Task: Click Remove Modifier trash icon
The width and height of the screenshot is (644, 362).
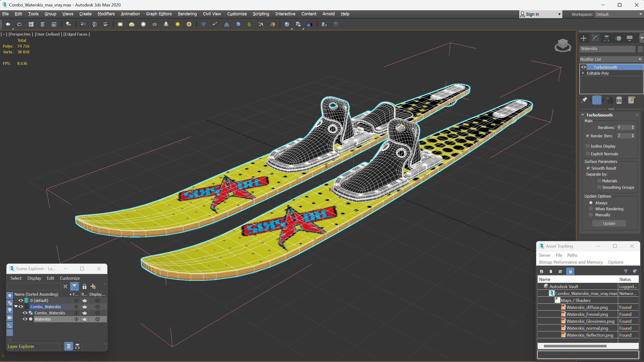Action: [619, 100]
